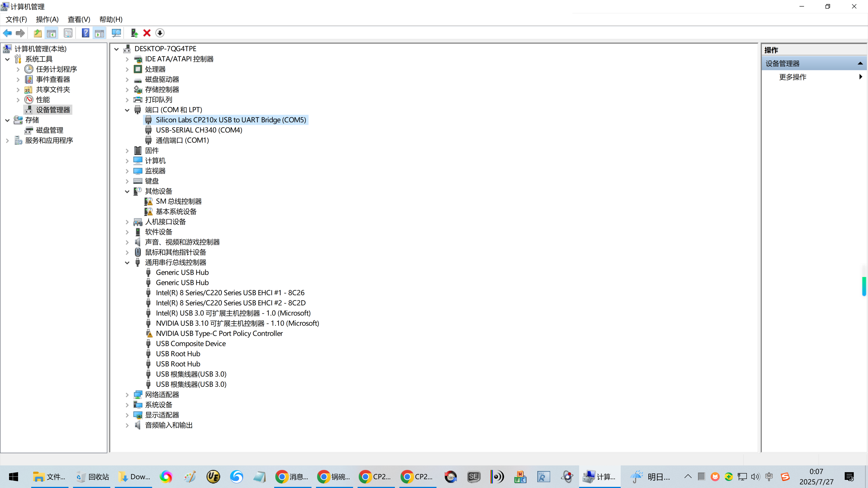The width and height of the screenshot is (868, 488).
Task: Select 基本系统设备 warning device
Action: click(176, 211)
